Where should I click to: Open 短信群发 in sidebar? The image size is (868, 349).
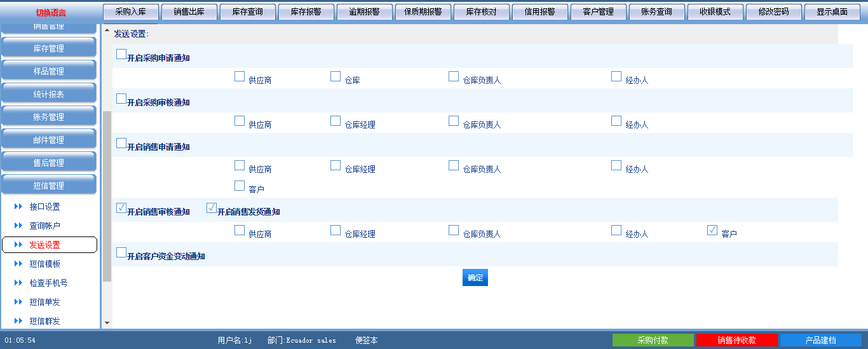click(44, 321)
